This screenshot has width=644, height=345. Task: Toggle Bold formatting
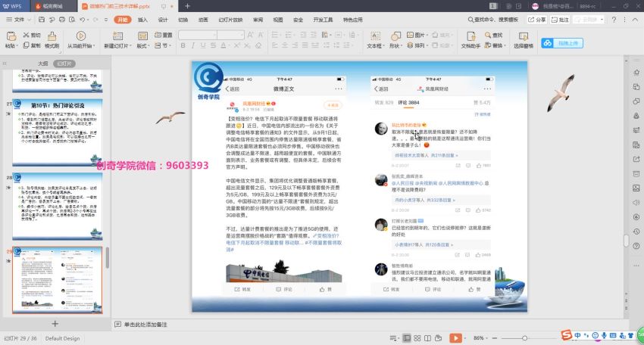[x=183, y=45]
